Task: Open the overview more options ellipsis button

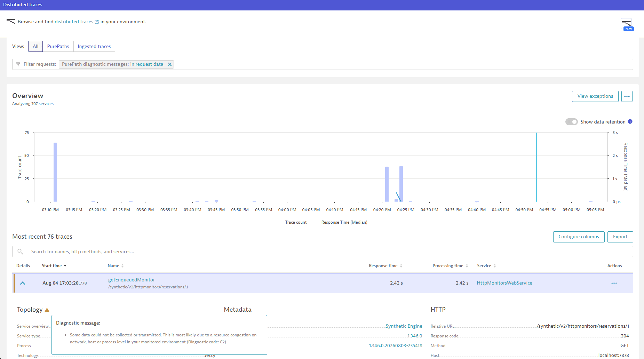Action: coord(627,96)
